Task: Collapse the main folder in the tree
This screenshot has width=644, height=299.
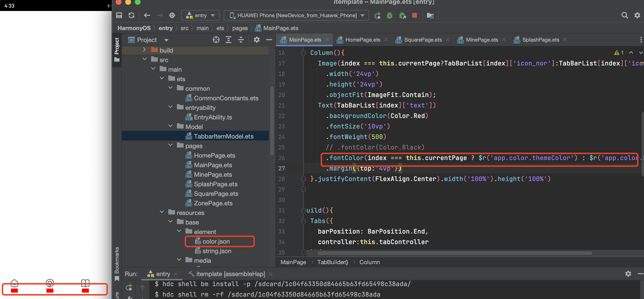Action: (153, 69)
